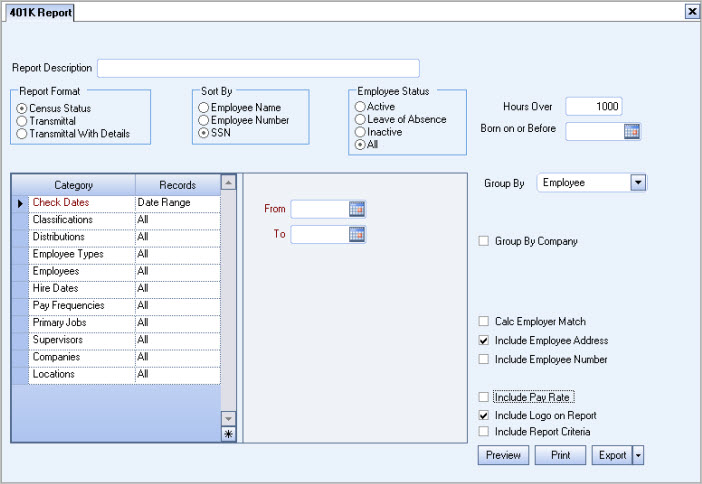Open the To date calendar picker
The width and height of the screenshot is (702, 484).
coord(358,234)
